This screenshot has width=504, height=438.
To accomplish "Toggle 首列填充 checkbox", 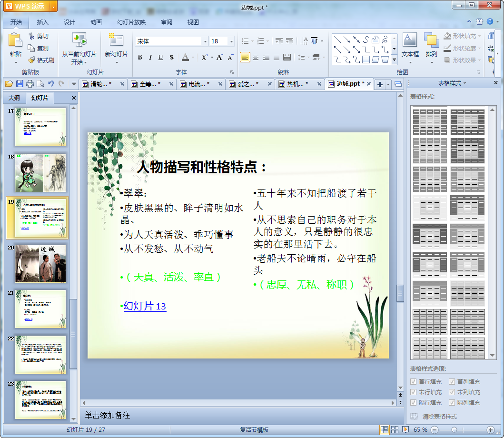I will pos(452,382).
